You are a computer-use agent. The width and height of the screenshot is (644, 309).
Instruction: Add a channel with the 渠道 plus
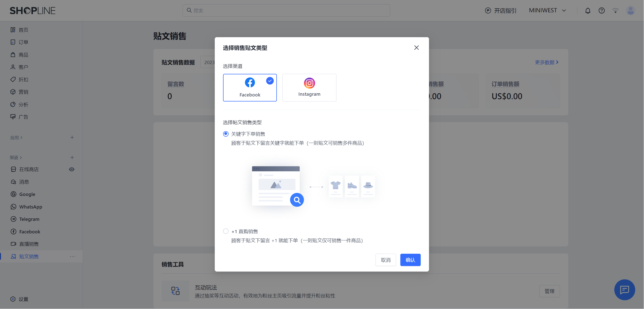pyautogui.click(x=72, y=157)
